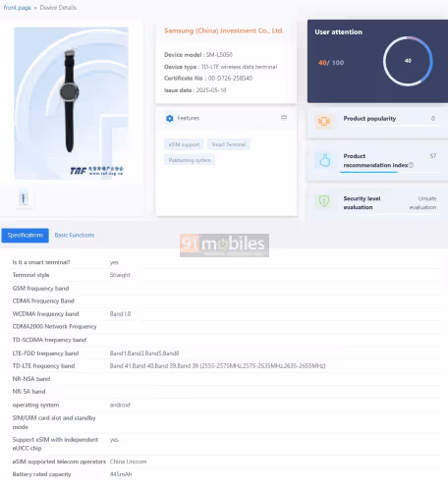
Task: Click the Product popularity vibrating phone icon
Action: [323, 122]
